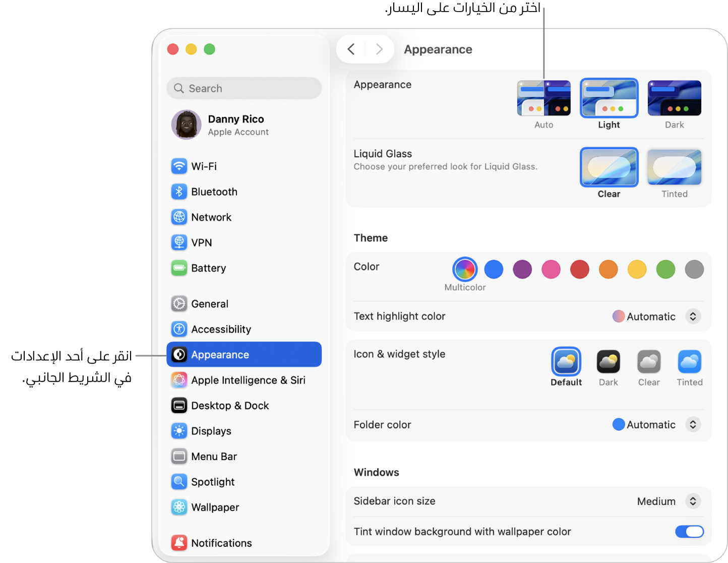Open Menu Bar settings pane
Screen dimensions: 728x563
pos(244,456)
